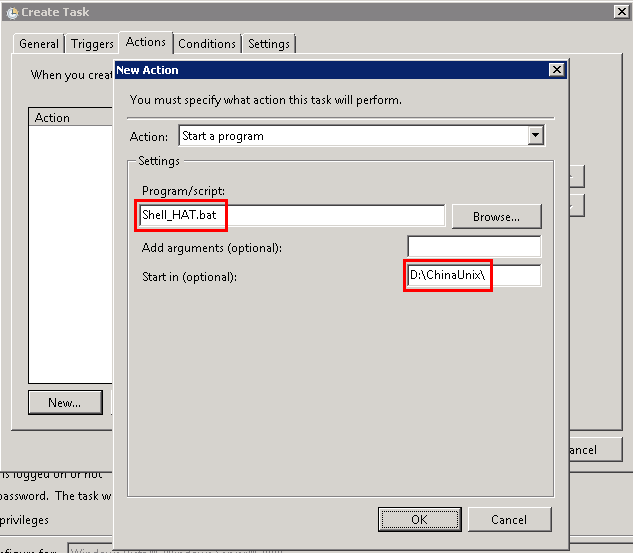The height and width of the screenshot is (553, 633).
Task: Switch to the General tab
Action: coord(39,44)
